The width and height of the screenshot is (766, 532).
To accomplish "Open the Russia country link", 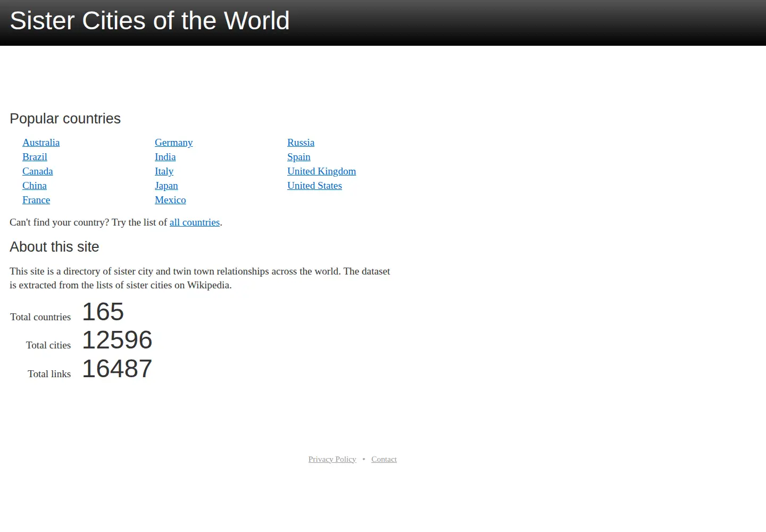I will [301, 143].
